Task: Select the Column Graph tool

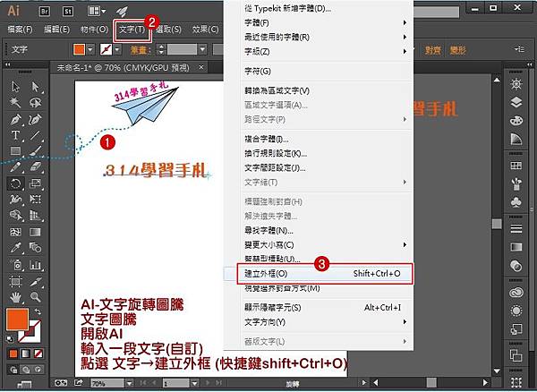Action: (35, 265)
